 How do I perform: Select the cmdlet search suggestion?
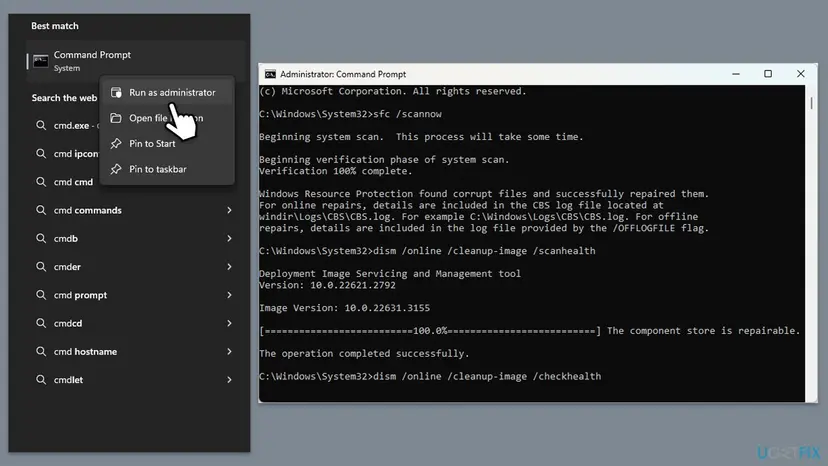point(135,379)
